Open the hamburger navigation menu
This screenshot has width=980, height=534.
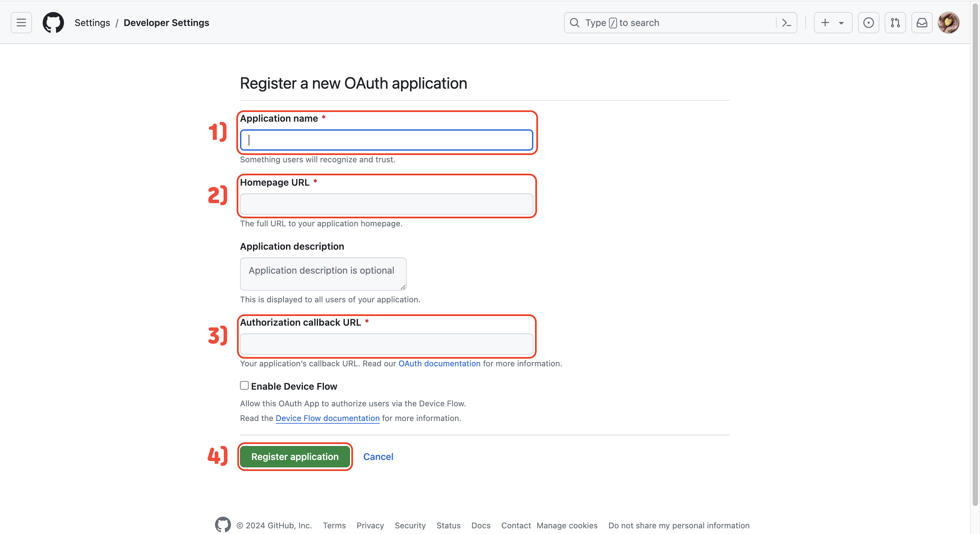pos(21,23)
